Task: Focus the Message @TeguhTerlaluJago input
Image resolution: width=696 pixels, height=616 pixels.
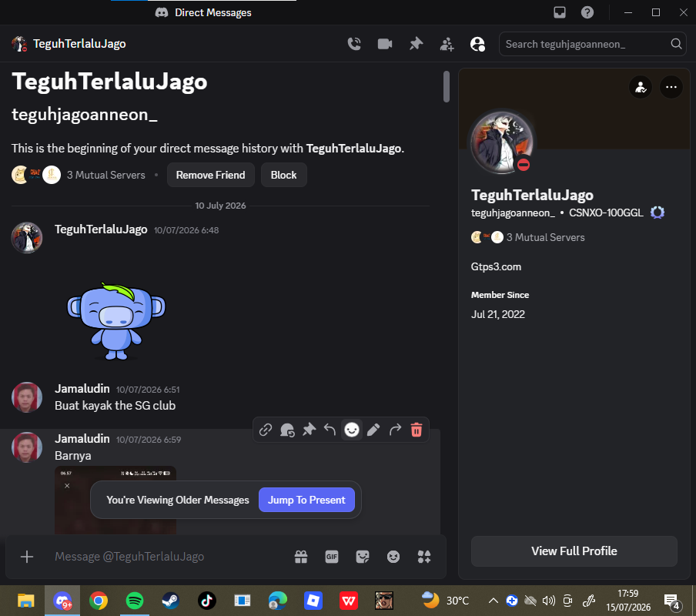Action: point(169,557)
